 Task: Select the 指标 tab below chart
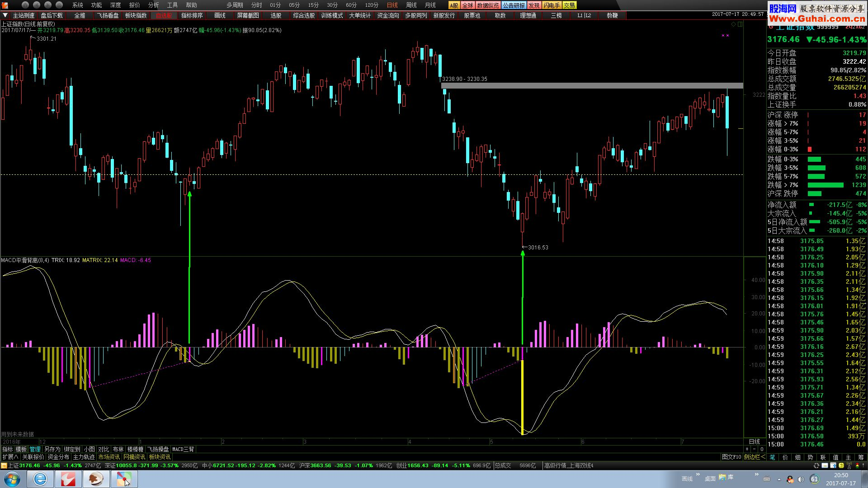click(7, 449)
